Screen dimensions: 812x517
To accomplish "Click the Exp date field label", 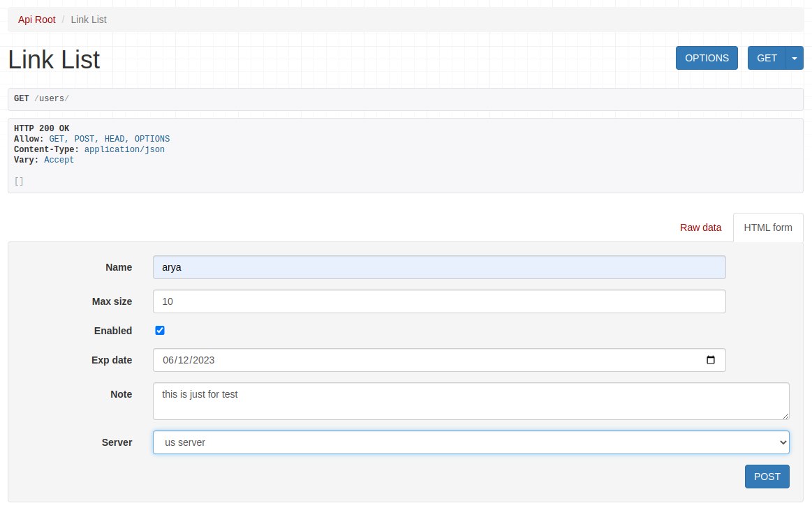I will (112, 360).
